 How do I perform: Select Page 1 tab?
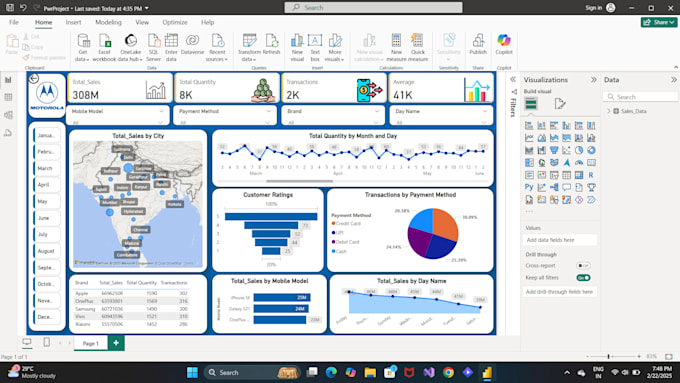(x=91, y=343)
